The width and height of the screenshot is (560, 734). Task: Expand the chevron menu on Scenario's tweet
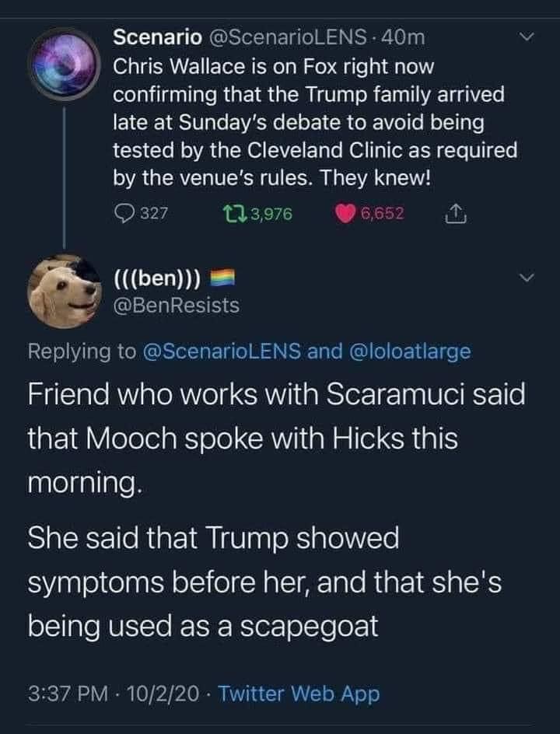[528, 37]
